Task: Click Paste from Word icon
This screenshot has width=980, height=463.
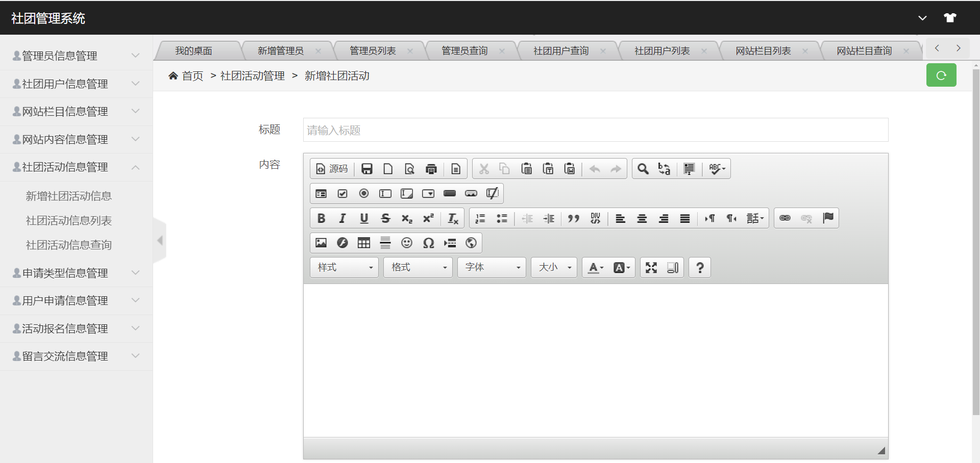Action: 570,169
